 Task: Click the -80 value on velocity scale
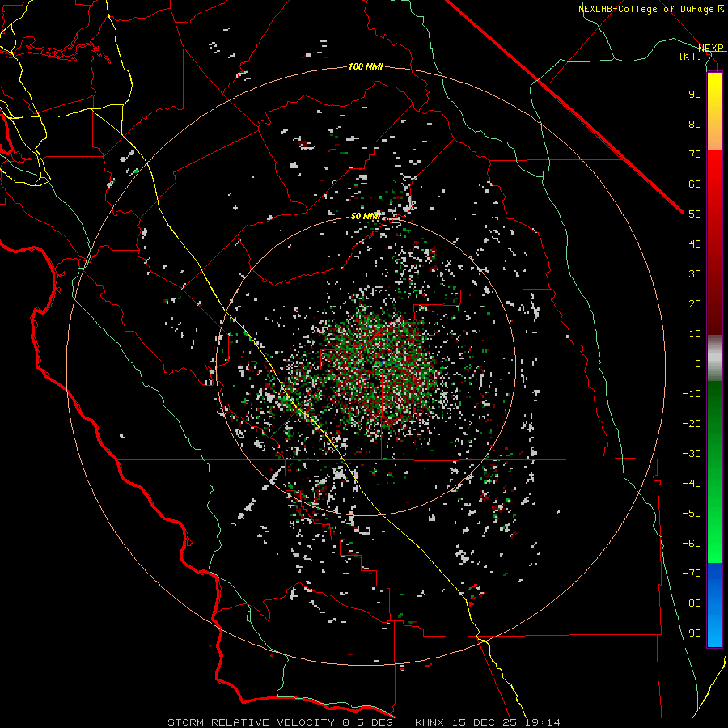point(692,603)
